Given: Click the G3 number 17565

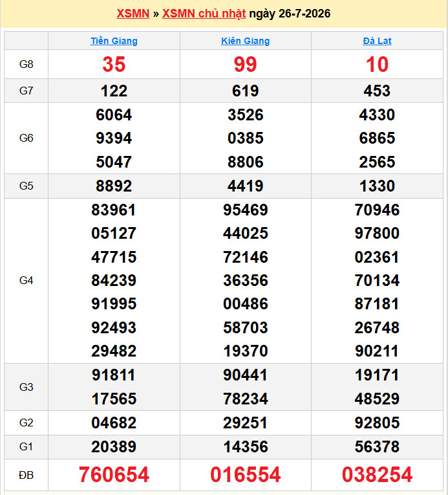Looking at the screenshot, I should click(x=114, y=399).
